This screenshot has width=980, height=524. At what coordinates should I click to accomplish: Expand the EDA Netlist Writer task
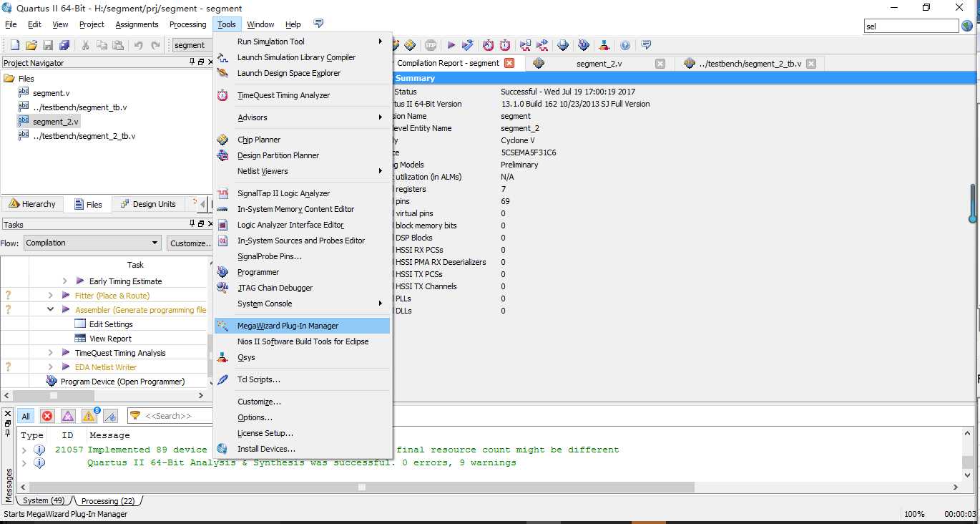pyautogui.click(x=50, y=367)
